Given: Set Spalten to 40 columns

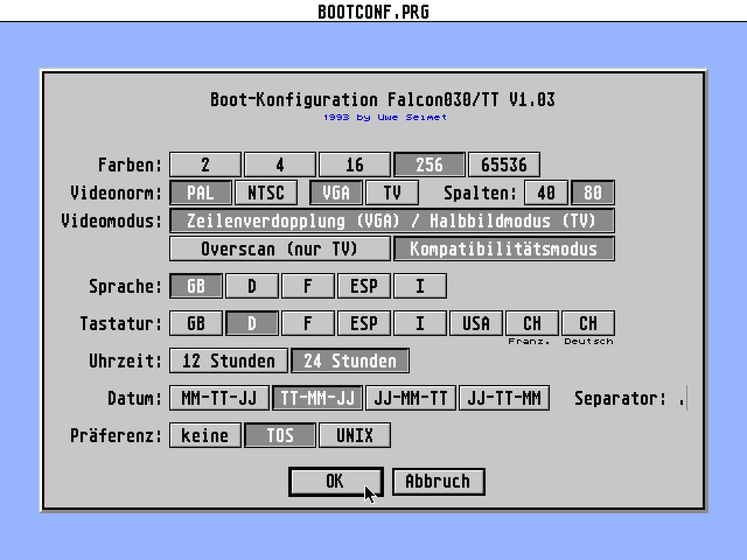Looking at the screenshot, I should (546, 192).
